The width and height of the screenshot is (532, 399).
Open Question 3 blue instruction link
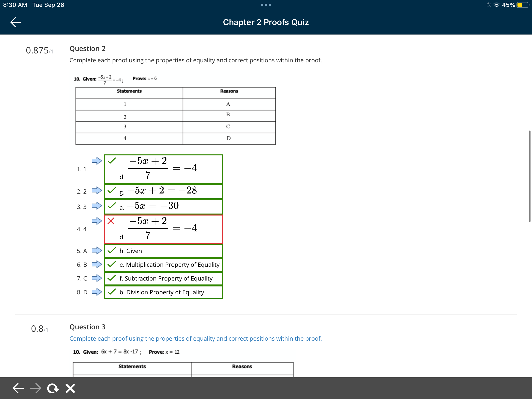click(196, 339)
